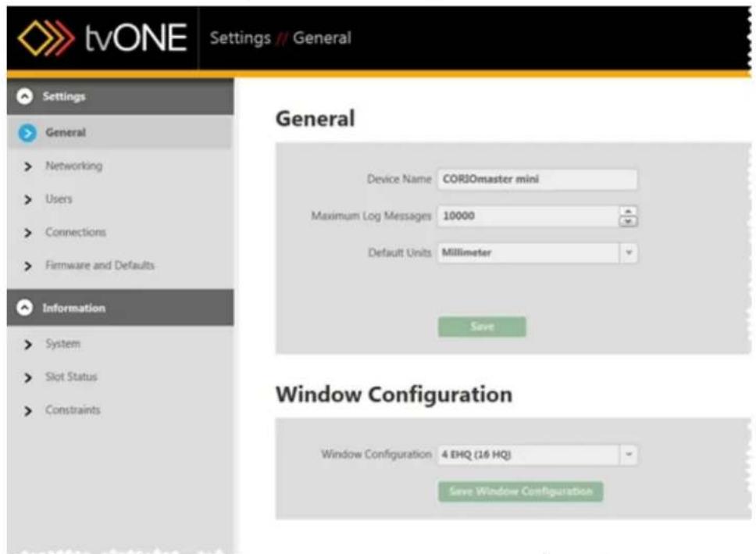Viewport: 756px width, 554px height.
Task: Click the circular collapse icon on Information
Action: tap(24, 307)
